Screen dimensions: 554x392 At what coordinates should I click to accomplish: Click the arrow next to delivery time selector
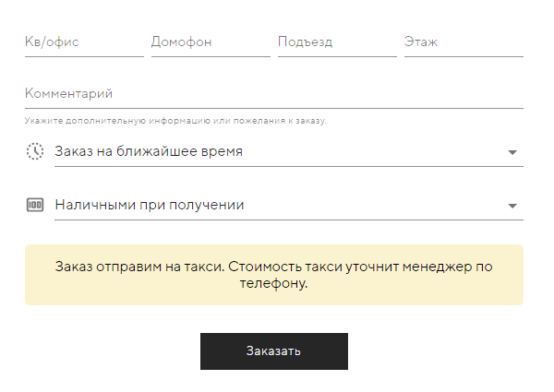[x=512, y=152]
